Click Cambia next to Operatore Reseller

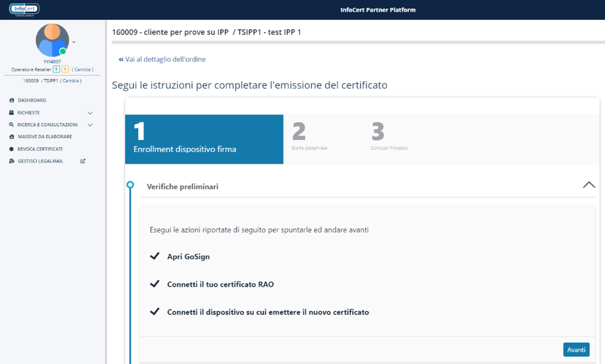[82, 69]
